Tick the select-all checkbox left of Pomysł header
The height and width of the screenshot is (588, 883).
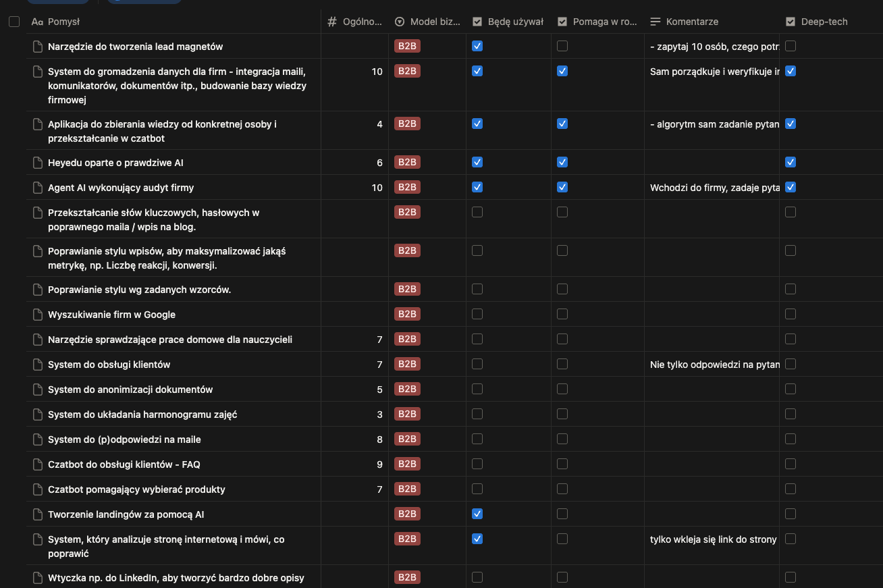(x=14, y=22)
